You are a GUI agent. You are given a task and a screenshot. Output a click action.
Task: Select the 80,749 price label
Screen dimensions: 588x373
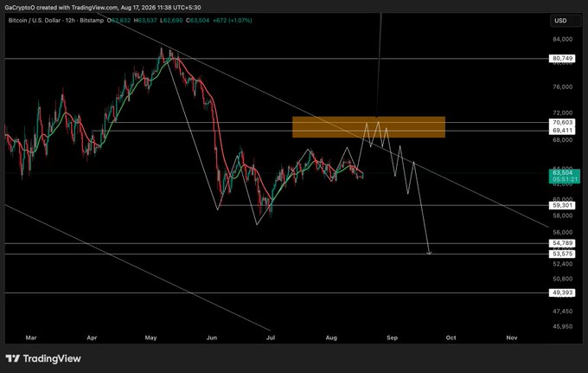coord(562,58)
